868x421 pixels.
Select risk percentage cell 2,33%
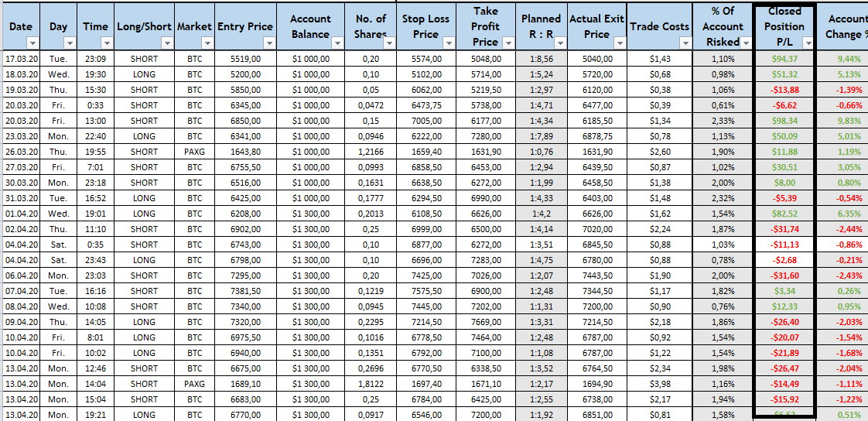[x=723, y=121]
